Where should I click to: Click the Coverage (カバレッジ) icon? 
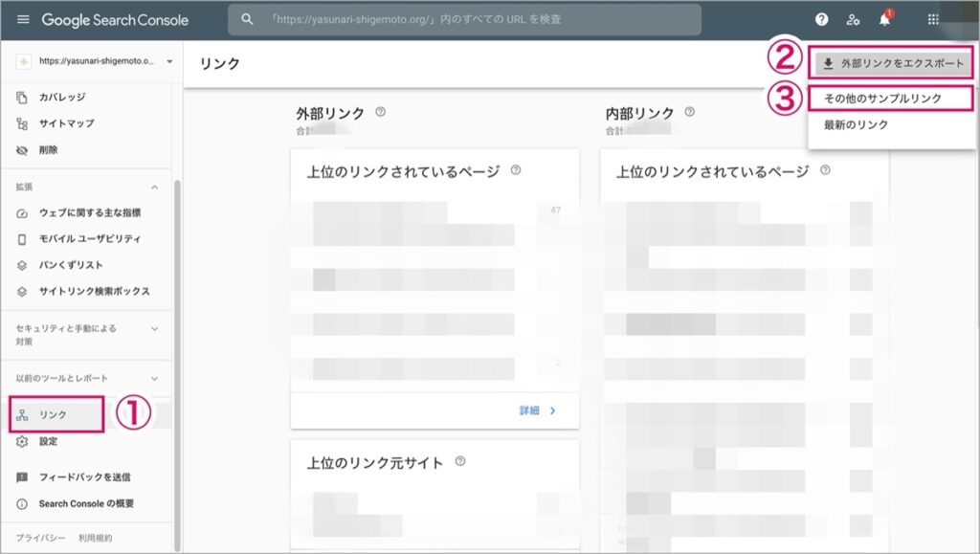click(22, 98)
